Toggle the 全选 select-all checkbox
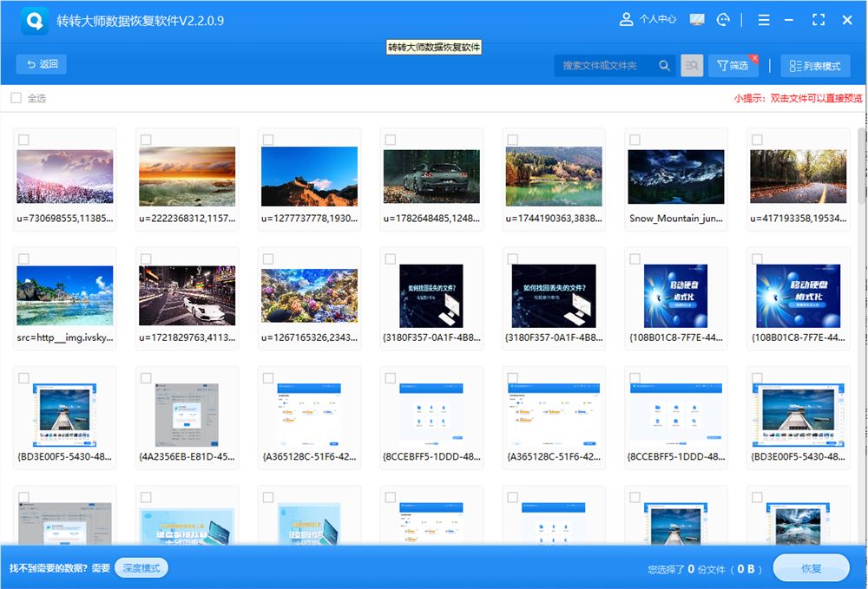This screenshot has width=868, height=589. point(16,98)
